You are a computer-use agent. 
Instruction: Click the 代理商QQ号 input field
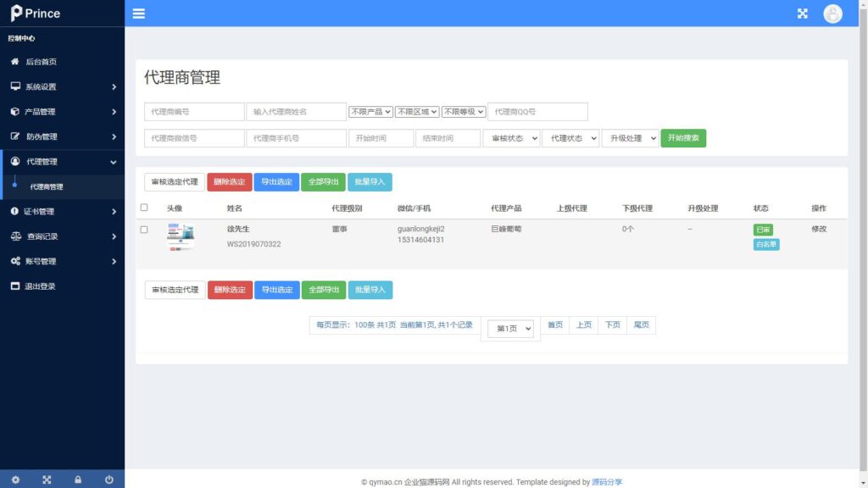536,111
